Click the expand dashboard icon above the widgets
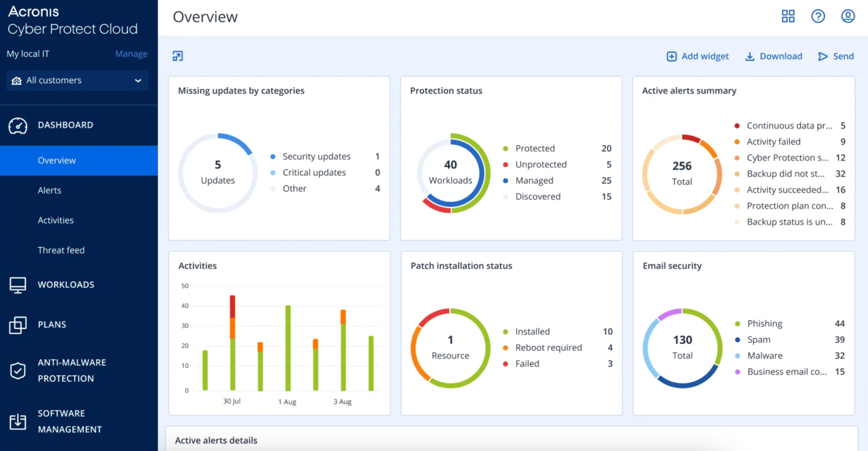 (x=177, y=56)
